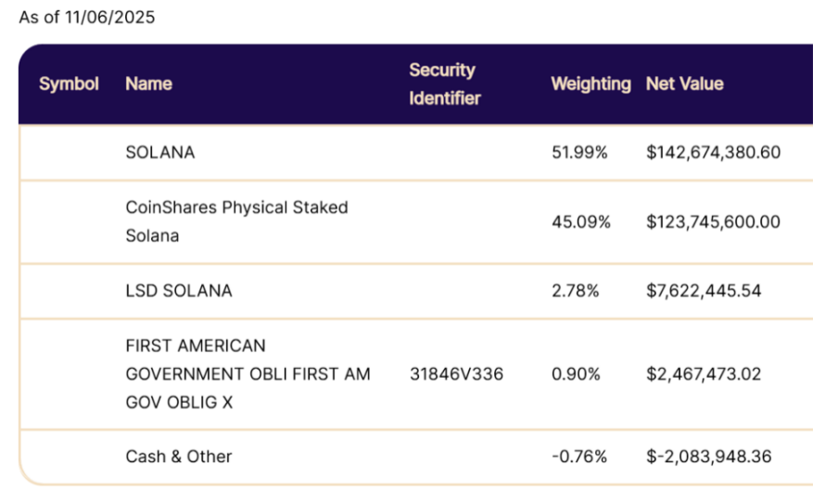The width and height of the screenshot is (838, 504).
Task: Select the $-2,083,948.36 net value
Action: pos(708,457)
